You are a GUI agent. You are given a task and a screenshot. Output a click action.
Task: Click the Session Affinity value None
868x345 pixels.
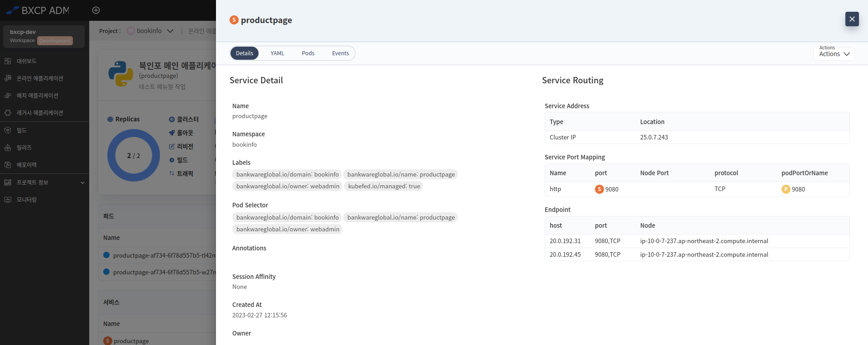240,287
